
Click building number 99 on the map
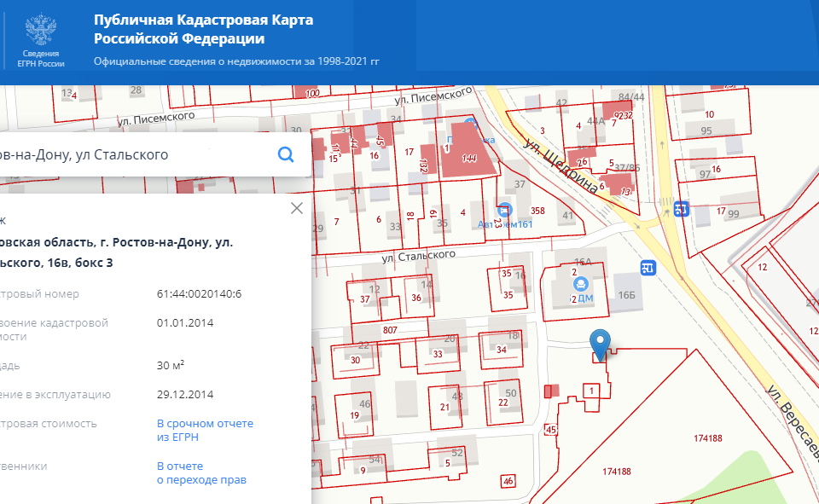tap(734, 213)
